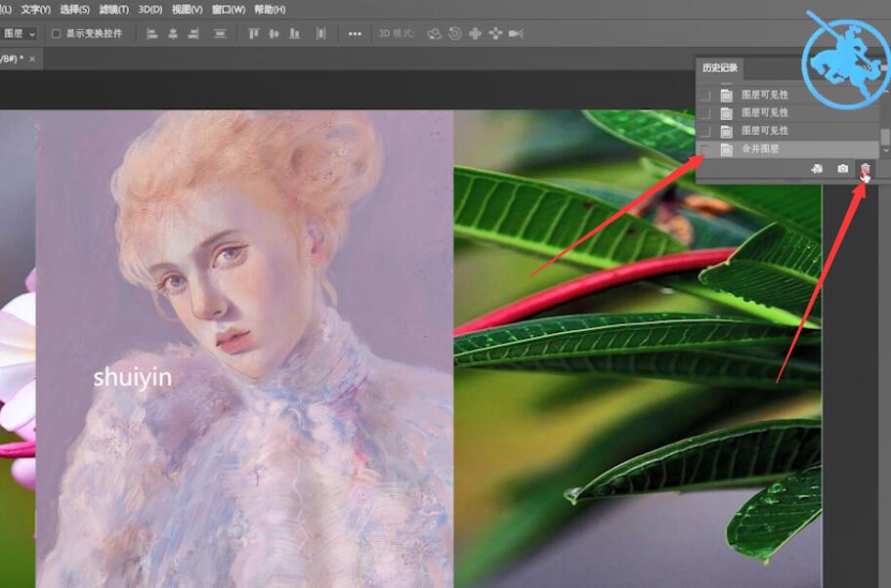Align left edges of layers
The height and width of the screenshot is (588, 891).
(151, 34)
